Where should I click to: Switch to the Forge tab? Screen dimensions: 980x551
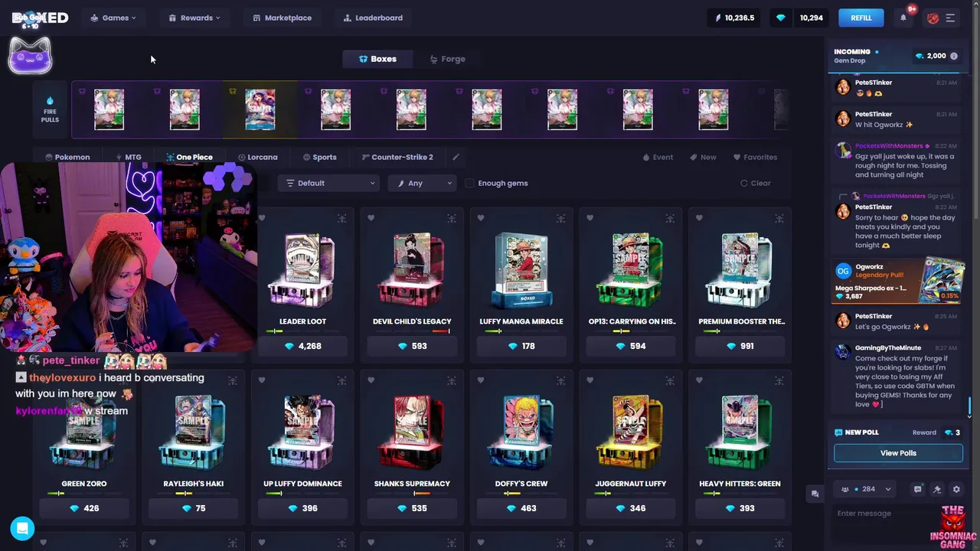448,59
